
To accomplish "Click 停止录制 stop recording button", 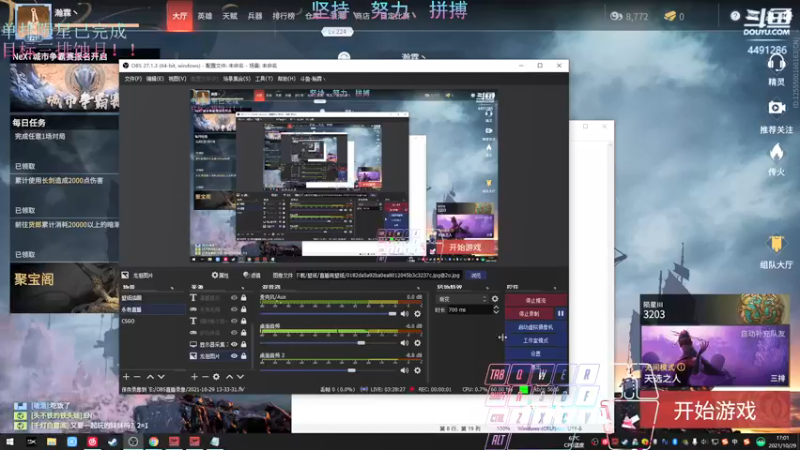I will (x=529, y=313).
